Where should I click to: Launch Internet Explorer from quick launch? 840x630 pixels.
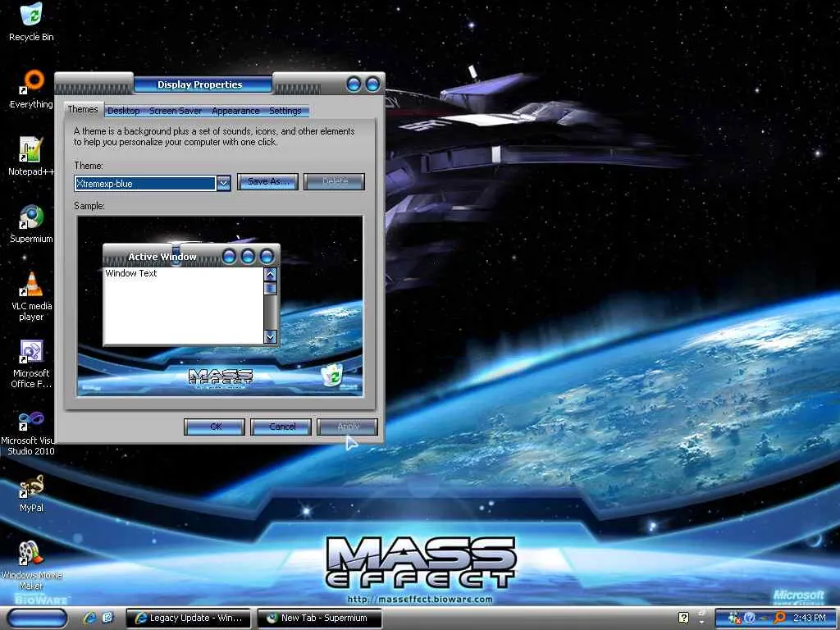(x=89, y=618)
